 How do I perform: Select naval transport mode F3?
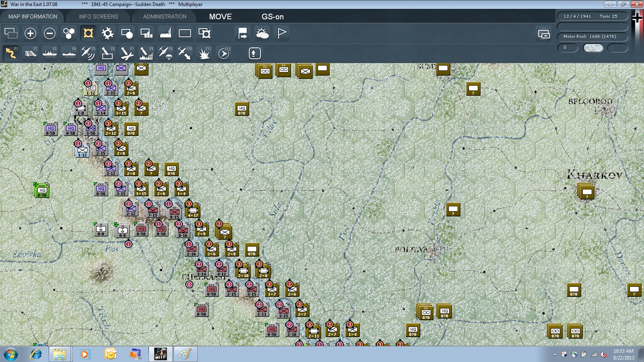point(50,53)
